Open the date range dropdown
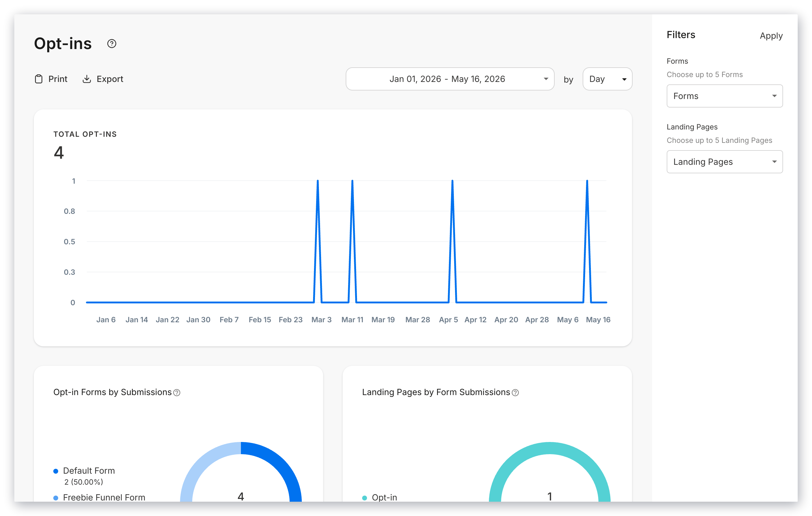Screen dimensions: 812x516 point(450,79)
